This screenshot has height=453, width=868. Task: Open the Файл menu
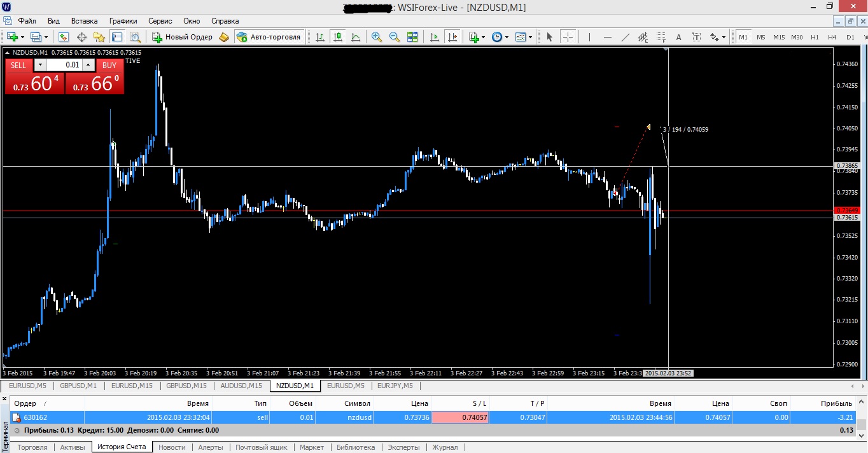click(x=27, y=21)
